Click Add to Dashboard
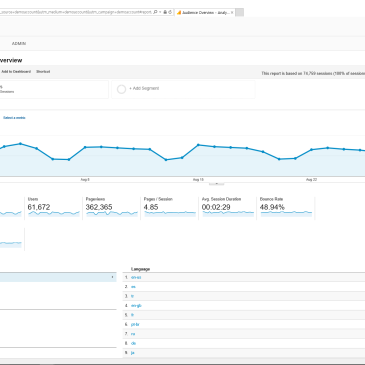365x365 pixels. (x=16, y=72)
